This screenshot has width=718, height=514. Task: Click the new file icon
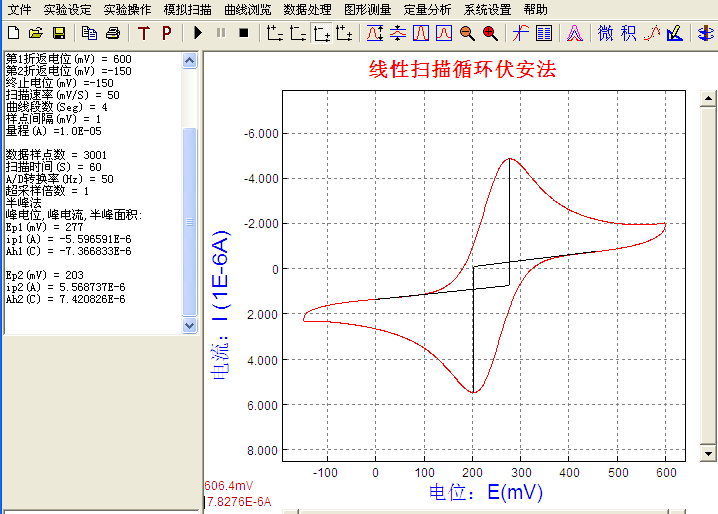point(13,33)
